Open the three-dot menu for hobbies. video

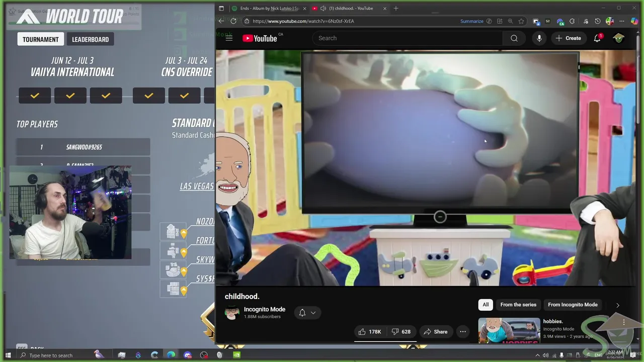click(x=624, y=322)
